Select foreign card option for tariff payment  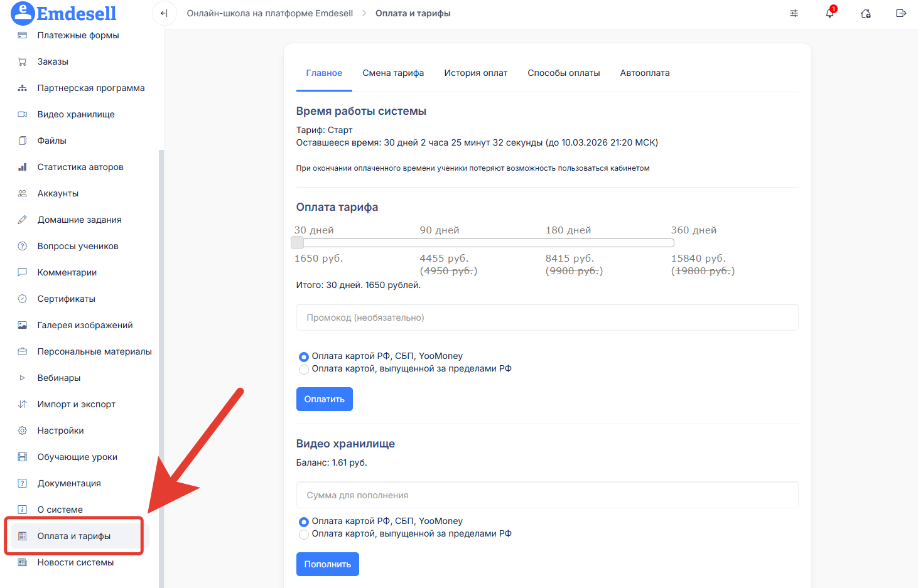tap(304, 370)
